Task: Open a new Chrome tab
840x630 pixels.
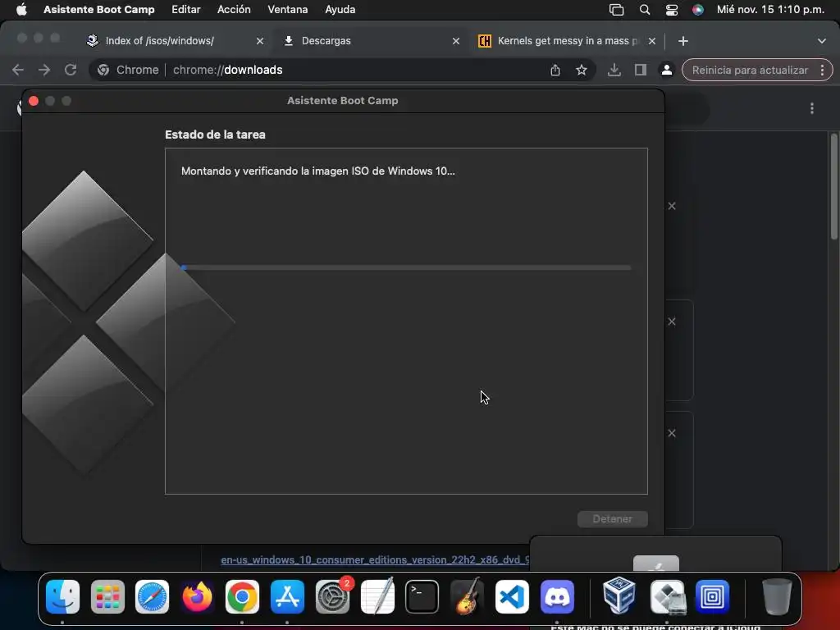Action: tap(683, 41)
